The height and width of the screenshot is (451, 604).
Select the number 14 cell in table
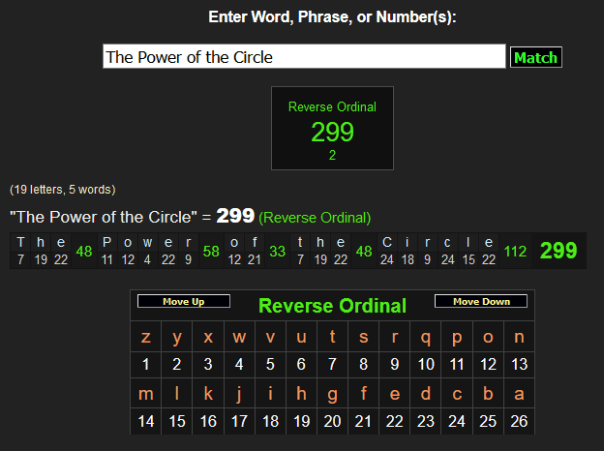tap(146, 421)
